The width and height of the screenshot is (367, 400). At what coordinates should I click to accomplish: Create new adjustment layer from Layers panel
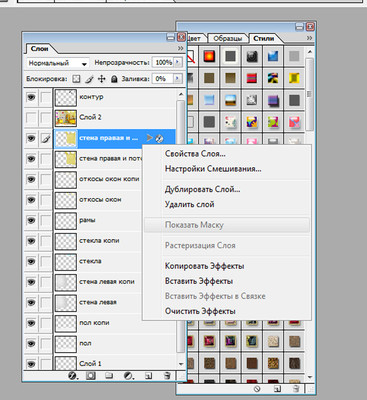(128, 376)
